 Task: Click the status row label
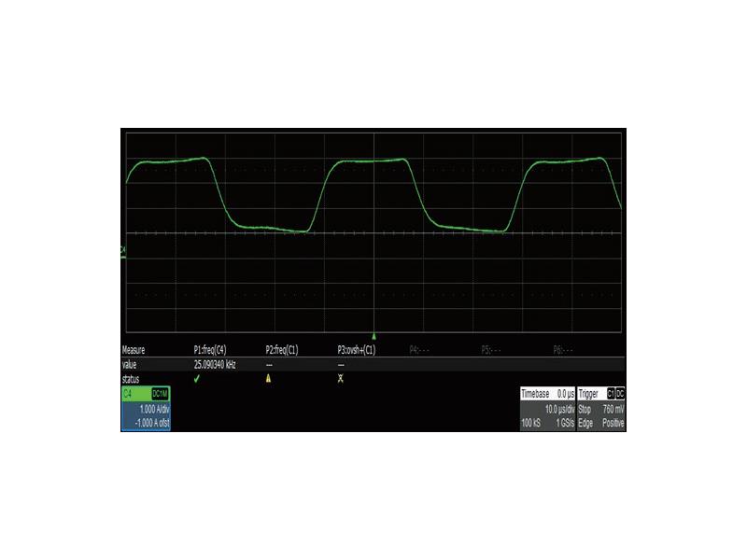(x=131, y=379)
